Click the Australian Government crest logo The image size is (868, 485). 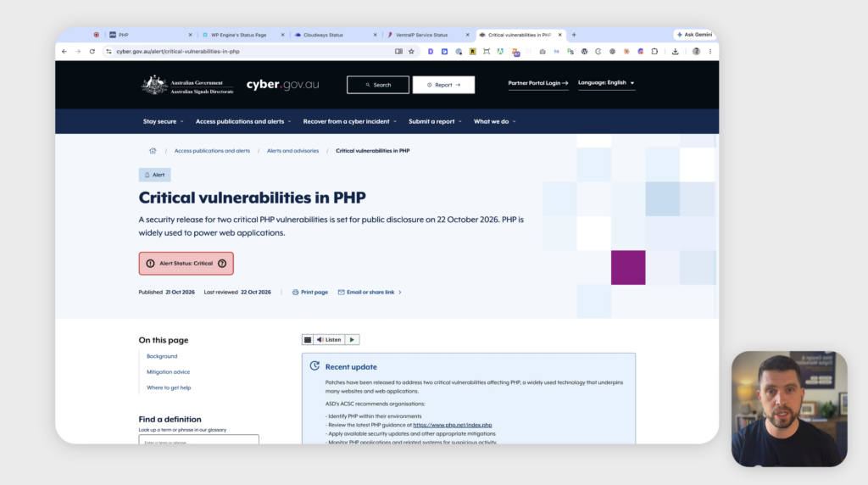tap(187, 85)
